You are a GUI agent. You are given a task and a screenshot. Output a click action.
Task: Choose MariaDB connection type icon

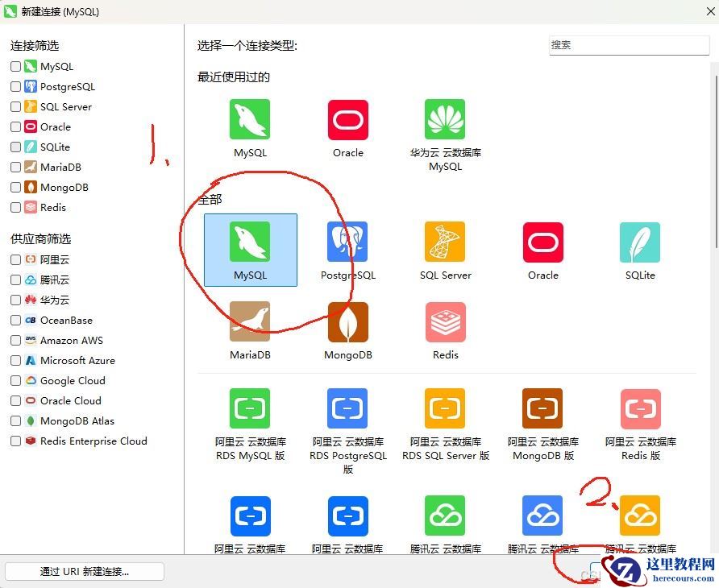pos(250,321)
